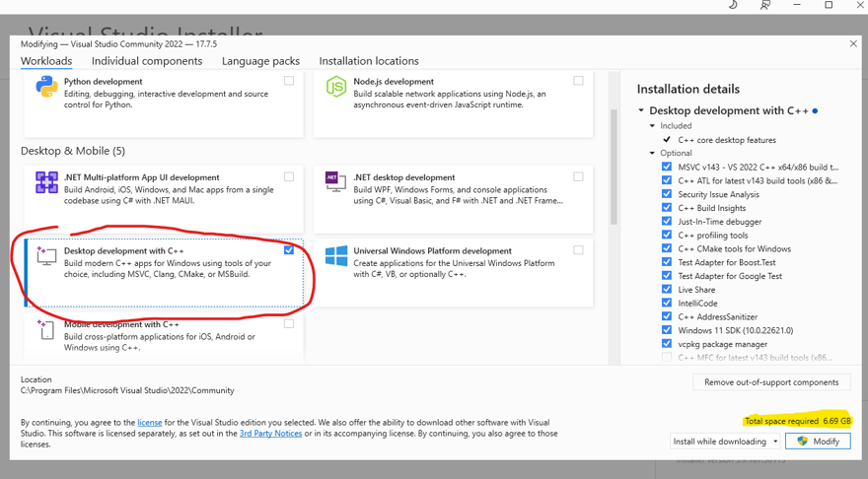Click the Installation details heading
Screen dimensions: 868x479
point(688,89)
